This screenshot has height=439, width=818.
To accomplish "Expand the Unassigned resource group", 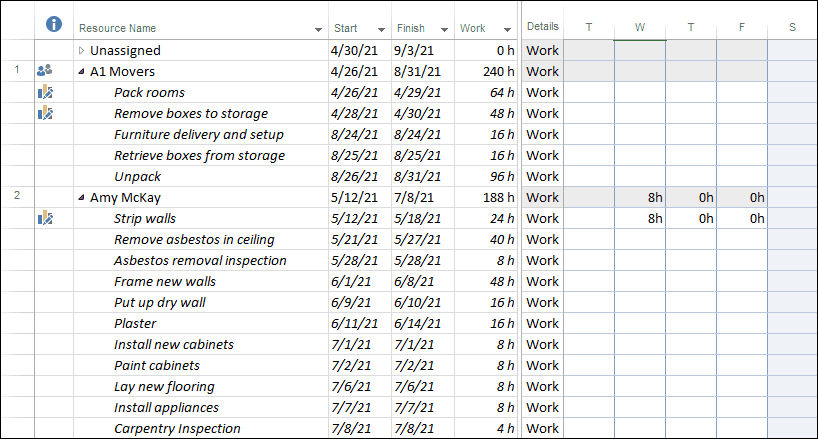I will [81, 51].
